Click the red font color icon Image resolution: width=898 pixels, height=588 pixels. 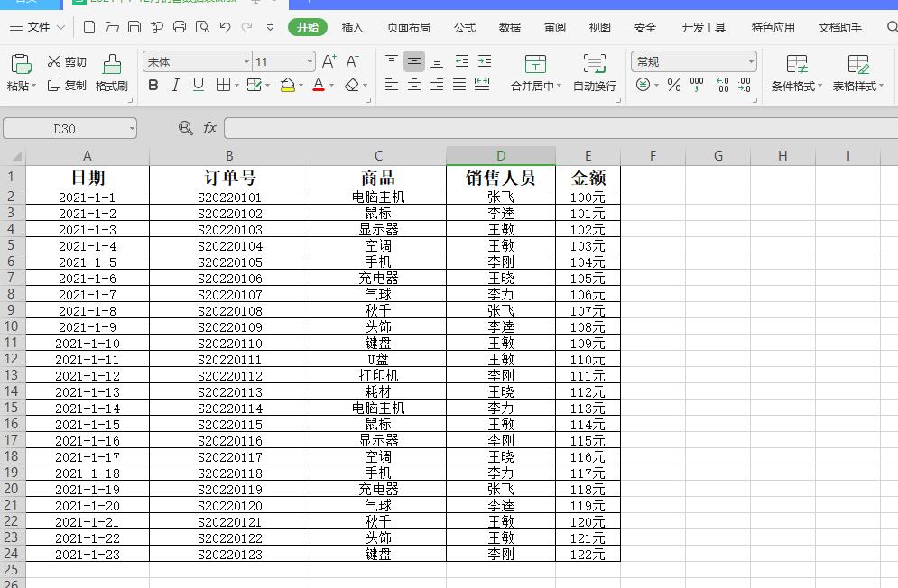pyautogui.click(x=319, y=86)
